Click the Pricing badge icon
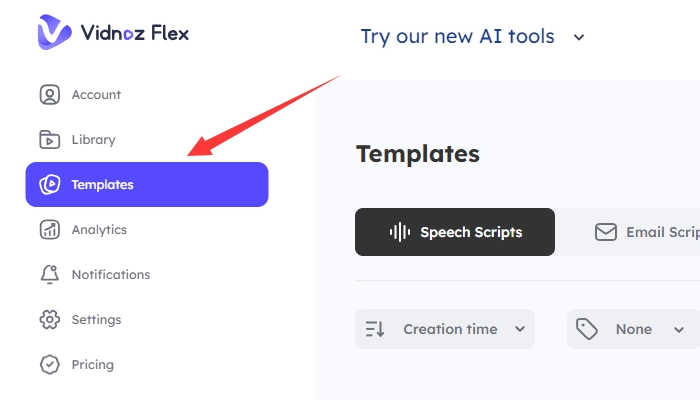Screen dimensions: 700x400 (49, 365)
